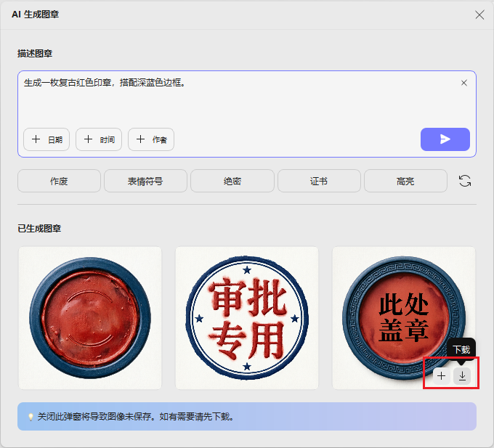Choose the 证书 suggestion
Screen dimensions: 494x448
coord(319,181)
